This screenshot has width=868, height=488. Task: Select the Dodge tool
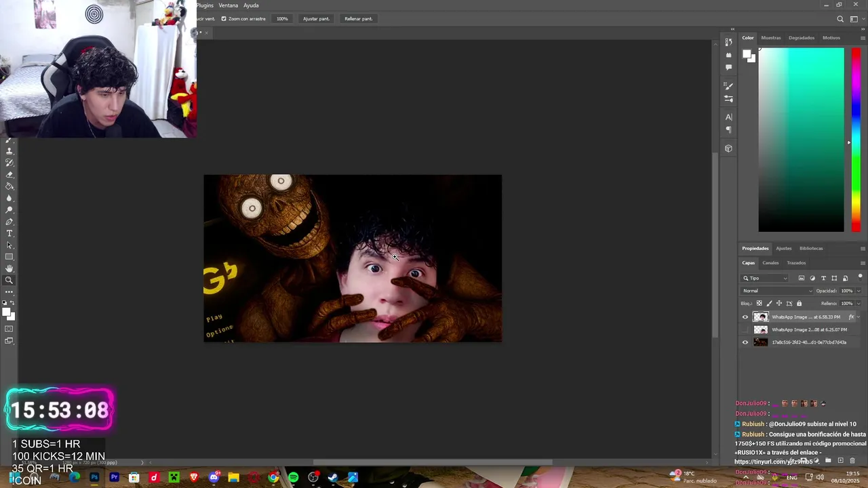point(9,209)
